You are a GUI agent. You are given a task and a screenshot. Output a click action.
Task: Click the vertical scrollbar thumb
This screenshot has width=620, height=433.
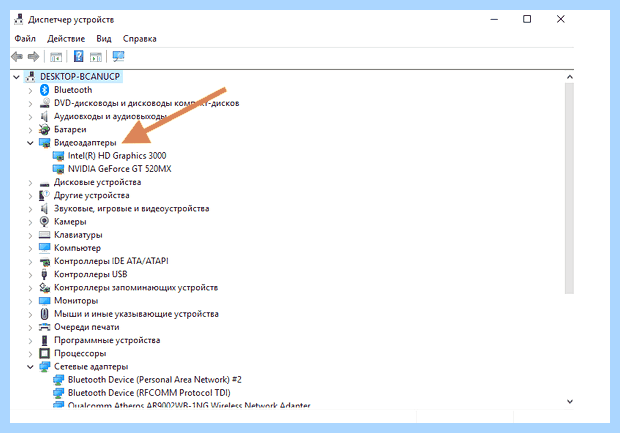pos(569,189)
